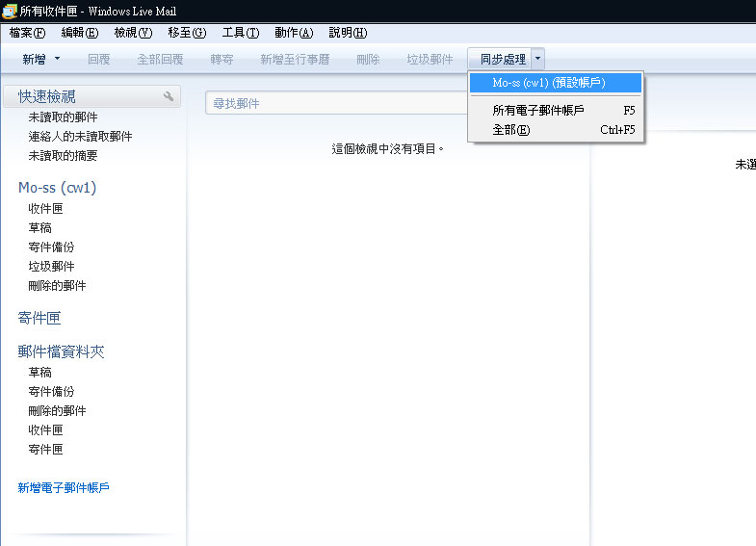Click the Mo-ss (cw1) account header
This screenshot has height=546, width=756.
tap(58, 188)
